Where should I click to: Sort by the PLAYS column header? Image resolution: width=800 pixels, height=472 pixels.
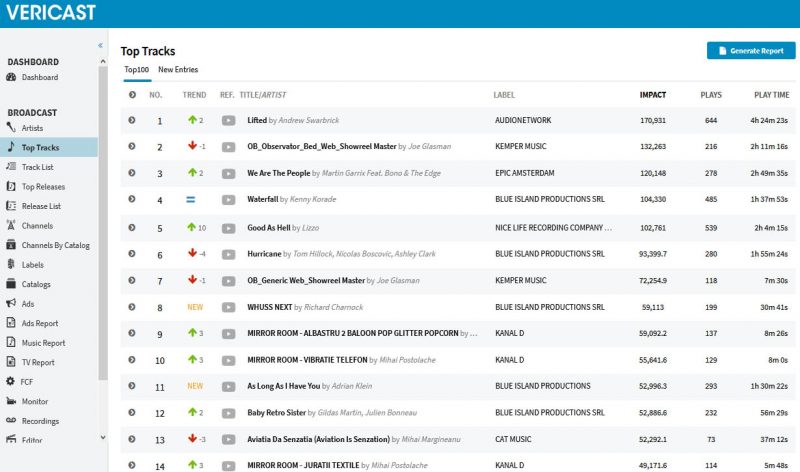pyautogui.click(x=711, y=95)
